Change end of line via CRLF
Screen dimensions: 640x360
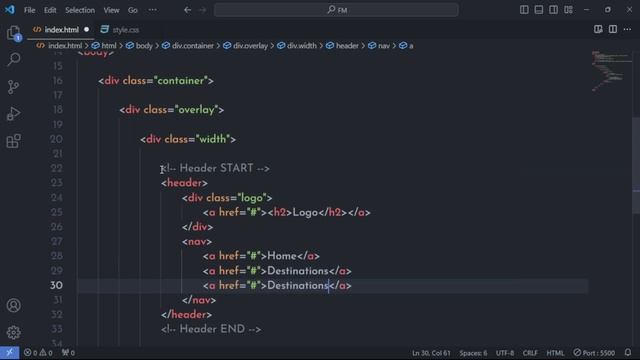click(530, 353)
